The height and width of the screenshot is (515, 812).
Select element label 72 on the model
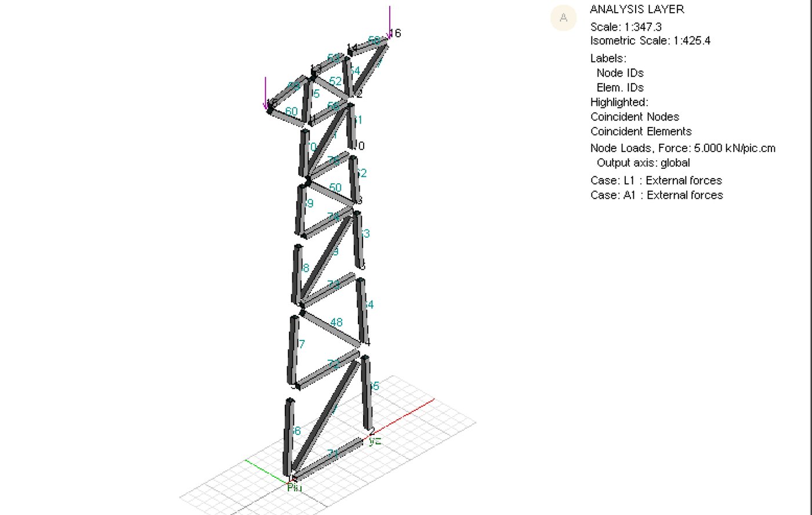(x=333, y=364)
